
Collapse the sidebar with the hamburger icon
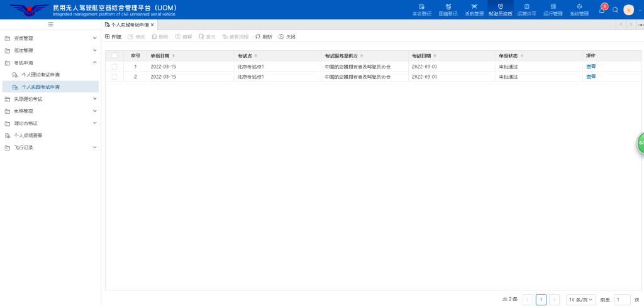click(50, 25)
